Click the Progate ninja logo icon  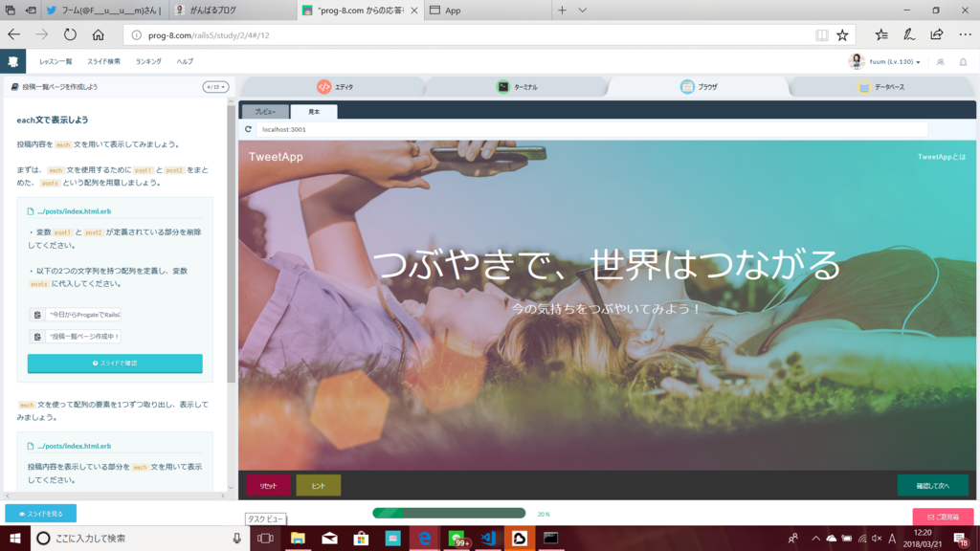click(x=13, y=61)
